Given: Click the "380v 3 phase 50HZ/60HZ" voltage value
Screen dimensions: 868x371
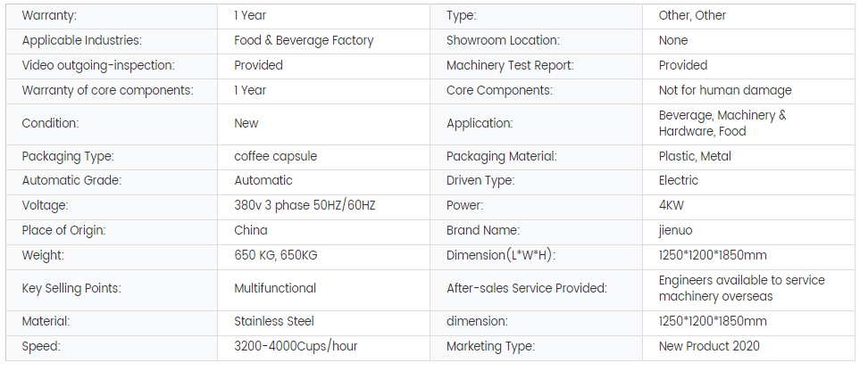Looking at the screenshot, I should point(305,206).
